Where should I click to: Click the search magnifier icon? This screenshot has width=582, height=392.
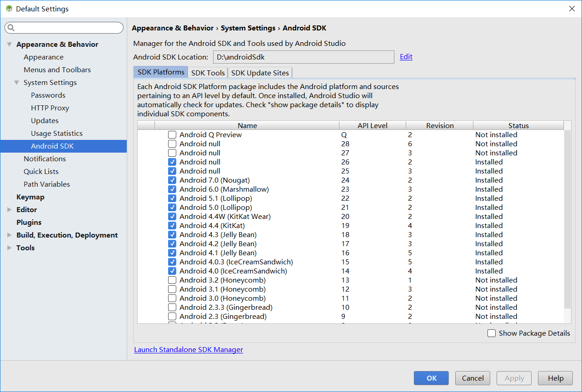tap(11, 28)
